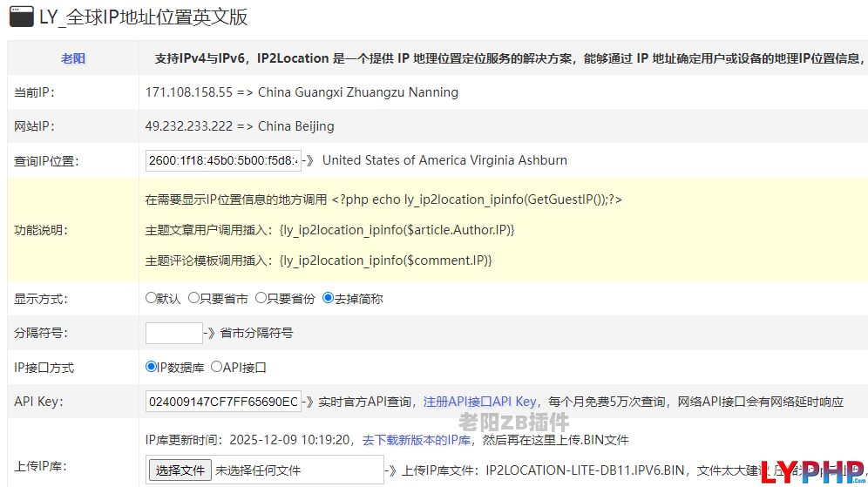Open the 老阳 author link
Screen dimensions: 868x487
click(73, 58)
